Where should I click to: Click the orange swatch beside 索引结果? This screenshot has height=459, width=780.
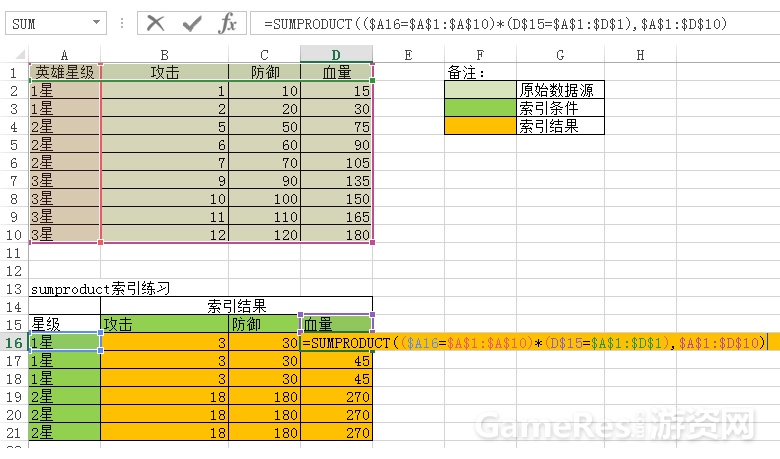pyautogui.click(x=480, y=126)
